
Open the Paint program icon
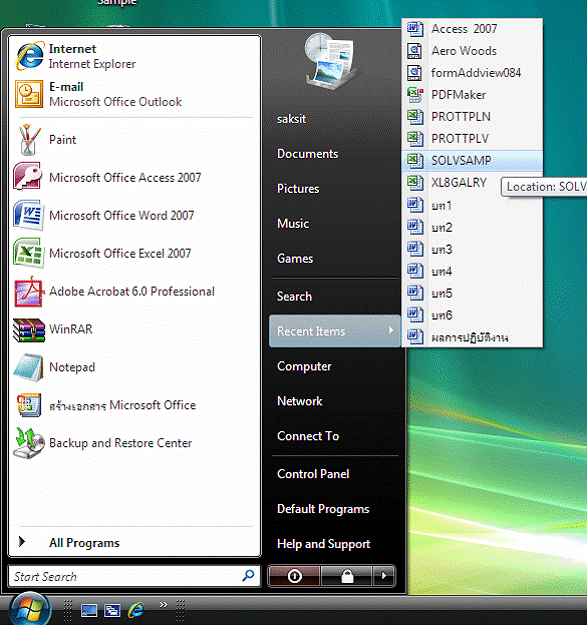29,140
